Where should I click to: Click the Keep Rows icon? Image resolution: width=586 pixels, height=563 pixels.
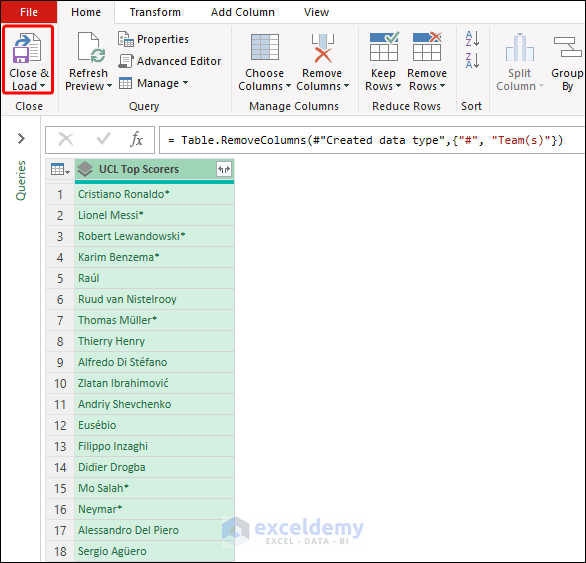coord(384,47)
